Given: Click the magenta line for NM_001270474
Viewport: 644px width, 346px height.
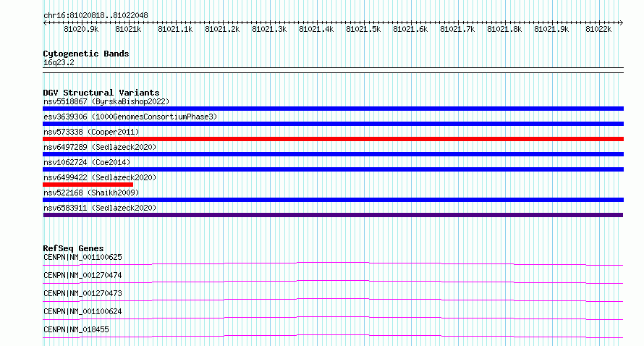Looking at the screenshot, I should [x=333, y=282].
